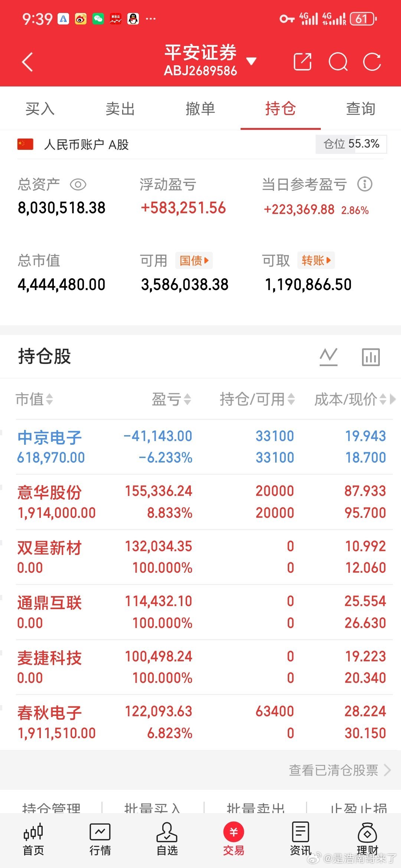401x868 pixels.
Task: Tap 意华股份 market value 1,914,000.00
Action: 56,513
